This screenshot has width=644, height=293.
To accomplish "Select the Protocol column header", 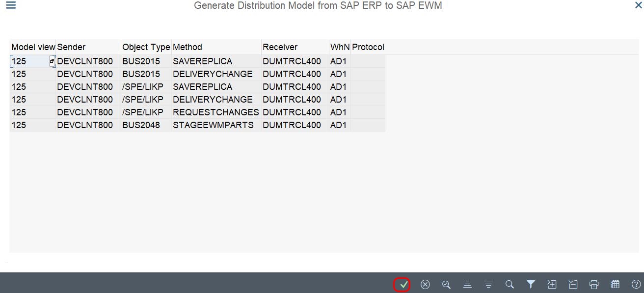I will [x=368, y=47].
